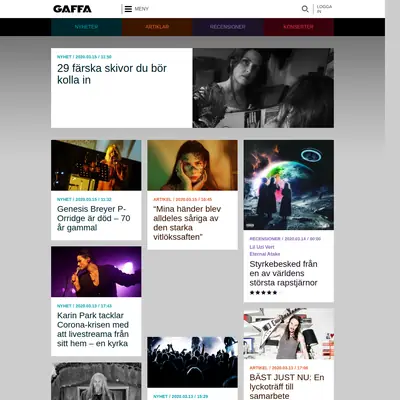
Task: Open the GAFFA logo home link
Action: tap(72, 9)
